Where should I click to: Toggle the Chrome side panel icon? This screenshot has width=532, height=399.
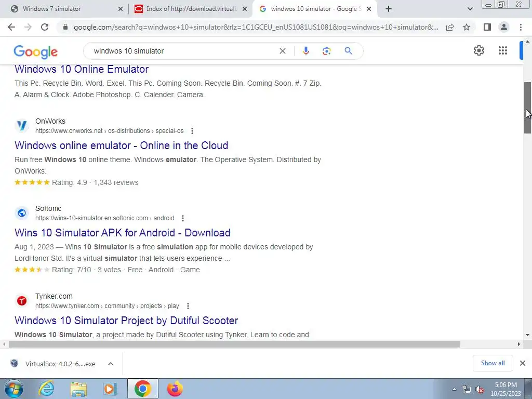pos(487,27)
